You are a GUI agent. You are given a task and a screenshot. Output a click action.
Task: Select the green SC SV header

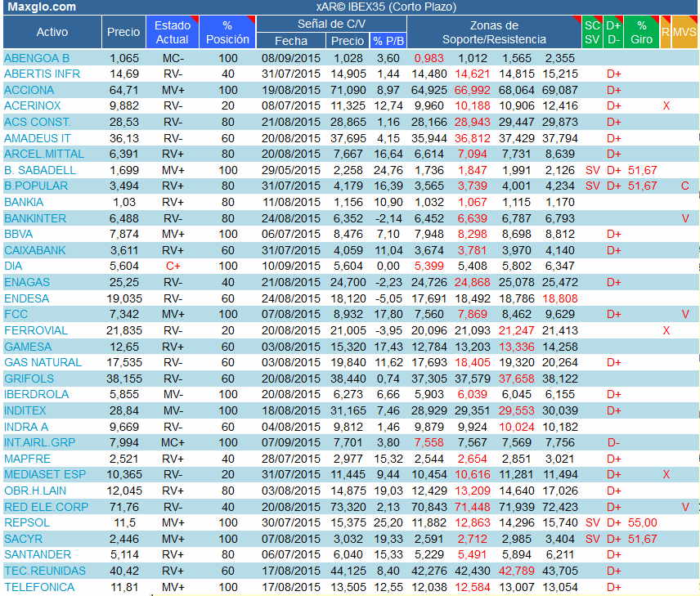[592, 33]
